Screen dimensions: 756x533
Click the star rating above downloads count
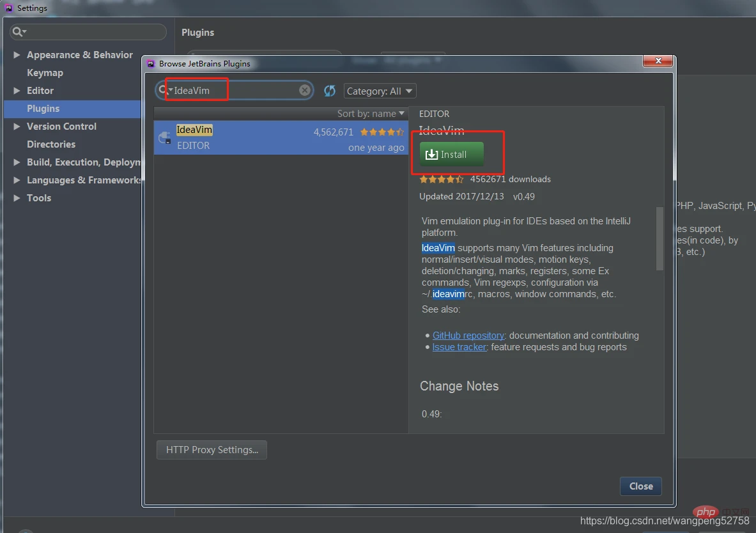click(441, 180)
